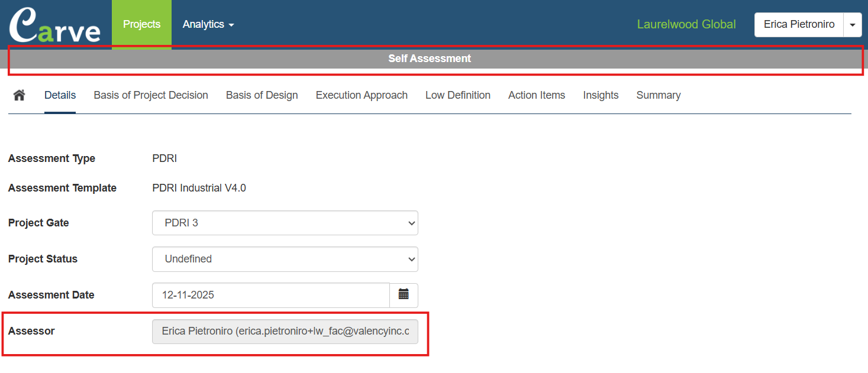This screenshot has width=868, height=373.
Task: Open the Assessment Date calendar picker
Action: click(x=404, y=295)
